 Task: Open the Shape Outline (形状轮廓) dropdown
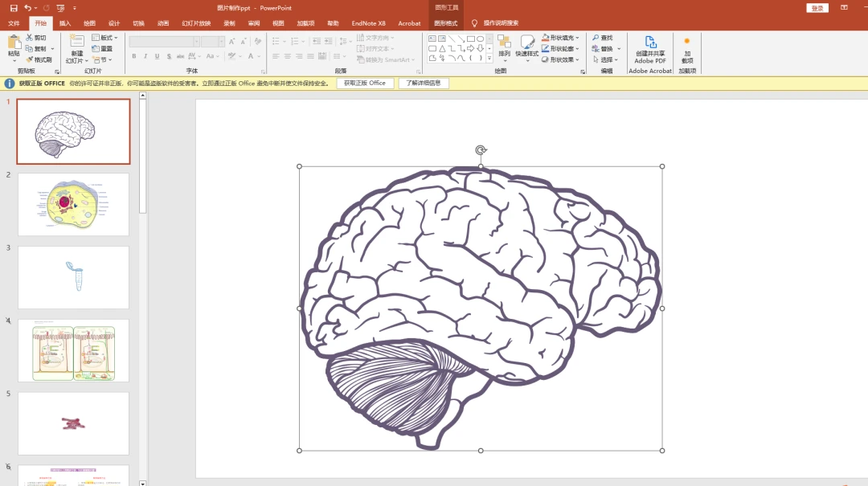(577, 49)
